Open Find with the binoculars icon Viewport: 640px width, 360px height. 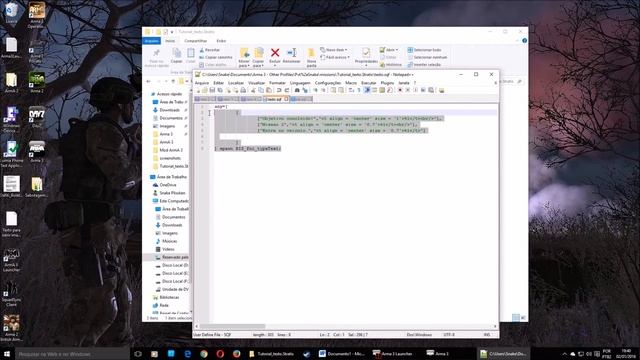pyautogui.click(x=297, y=90)
